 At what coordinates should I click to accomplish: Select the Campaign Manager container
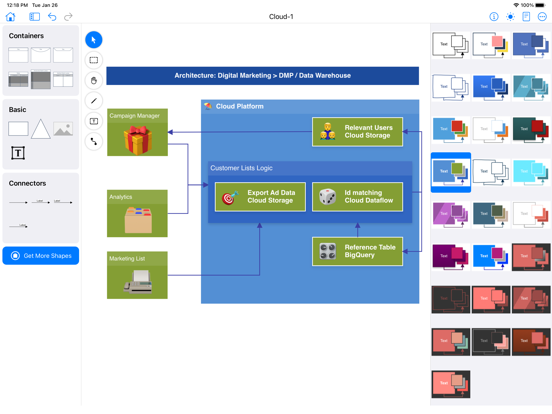click(137, 132)
